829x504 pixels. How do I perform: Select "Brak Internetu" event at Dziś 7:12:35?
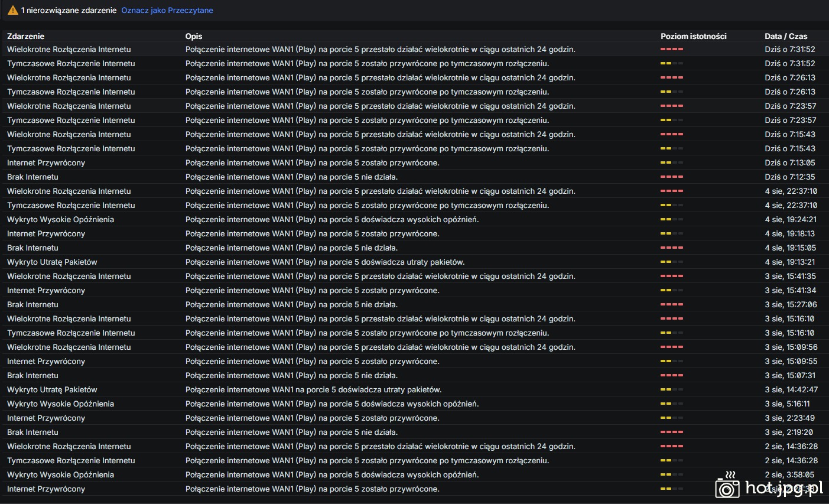(x=32, y=177)
